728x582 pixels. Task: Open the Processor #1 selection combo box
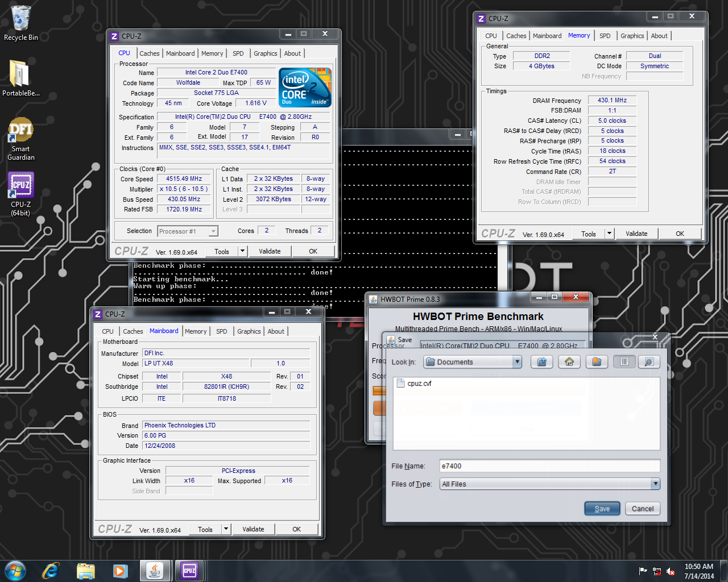188,231
